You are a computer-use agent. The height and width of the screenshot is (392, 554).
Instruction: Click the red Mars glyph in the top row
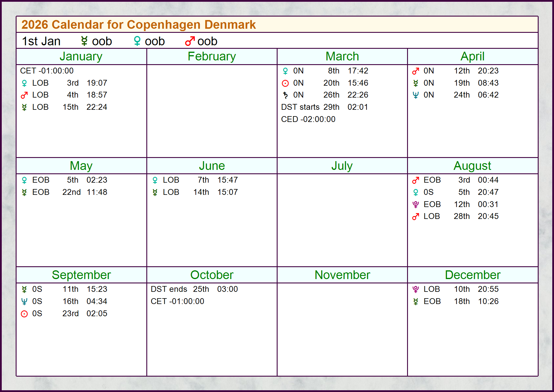click(190, 41)
